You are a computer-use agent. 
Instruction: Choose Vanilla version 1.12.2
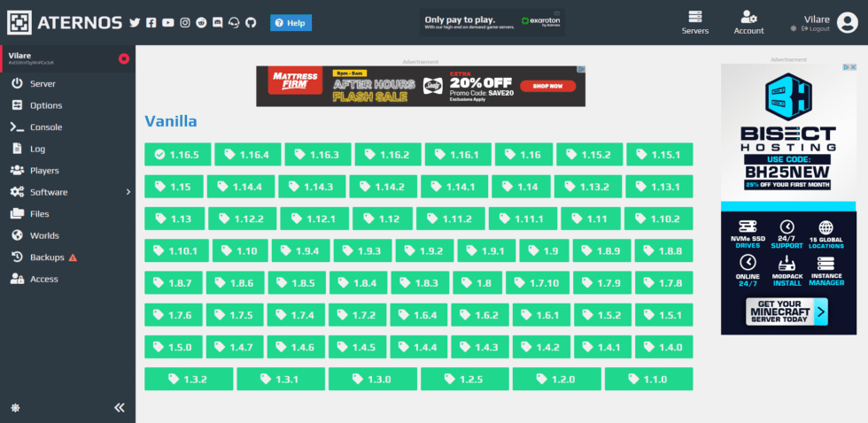click(x=243, y=219)
